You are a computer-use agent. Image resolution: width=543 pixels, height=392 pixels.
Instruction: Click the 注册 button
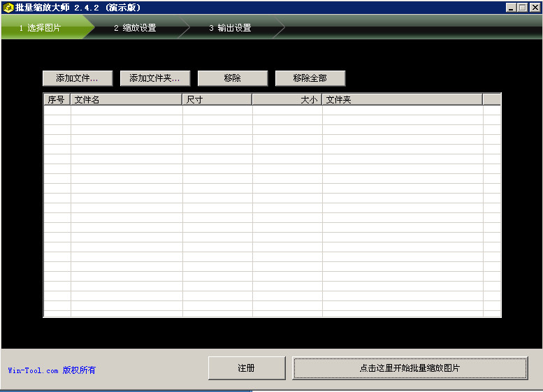247,368
